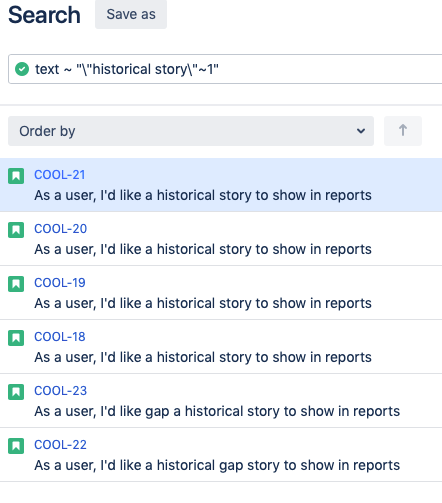Click the story icon next to COOL-23

pos(16,392)
